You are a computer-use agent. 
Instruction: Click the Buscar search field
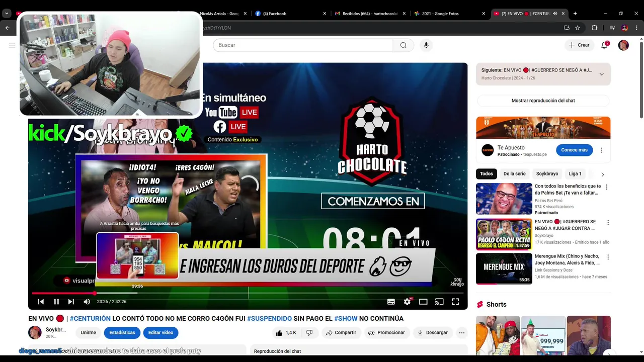coord(303,45)
